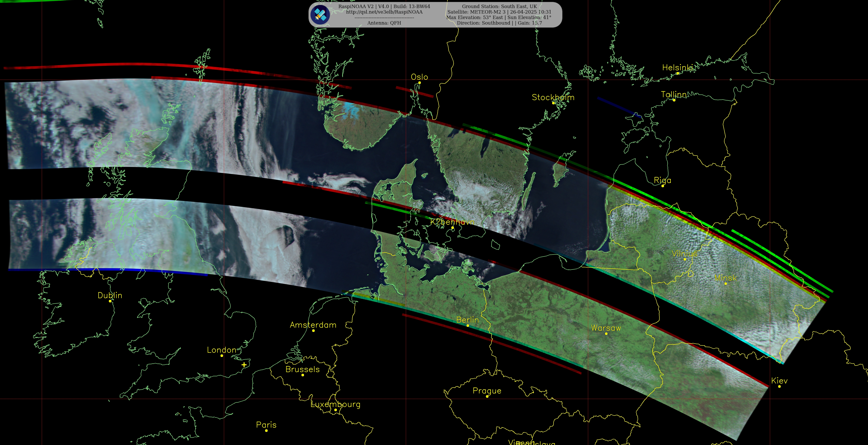Screen dimensions: 868x445
Task: Click the yellow dot marking Kiev
Action: pos(779,386)
